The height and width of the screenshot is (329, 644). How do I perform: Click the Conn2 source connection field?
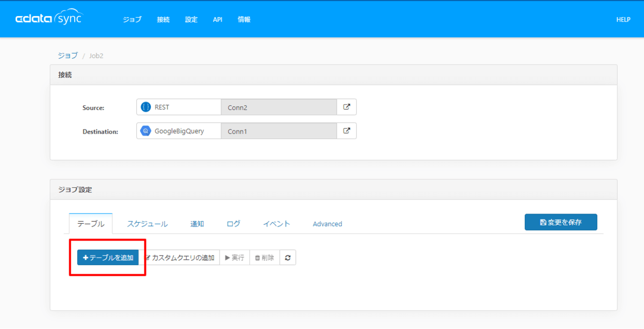[279, 107]
